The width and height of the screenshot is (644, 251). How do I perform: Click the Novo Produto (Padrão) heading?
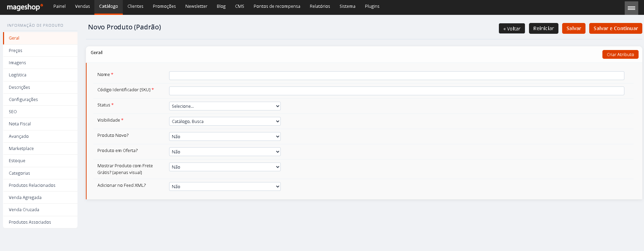point(124,27)
